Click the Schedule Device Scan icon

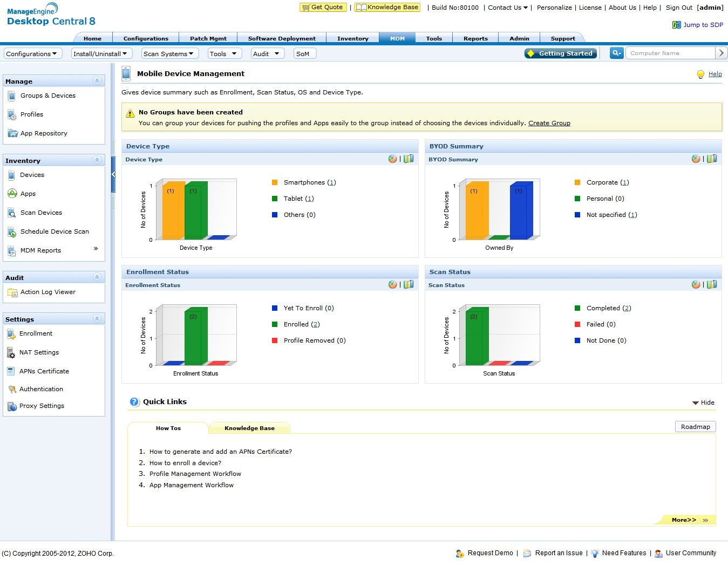point(12,232)
